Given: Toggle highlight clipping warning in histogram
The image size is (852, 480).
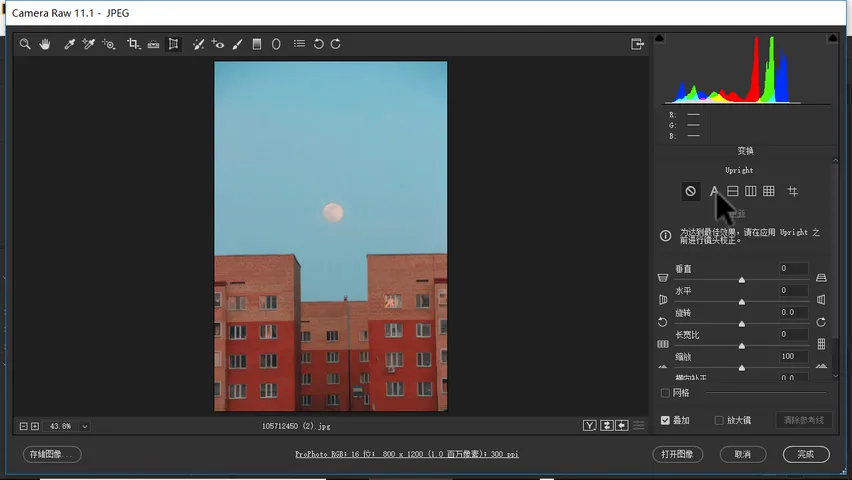Looking at the screenshot, I should (832, 38).
